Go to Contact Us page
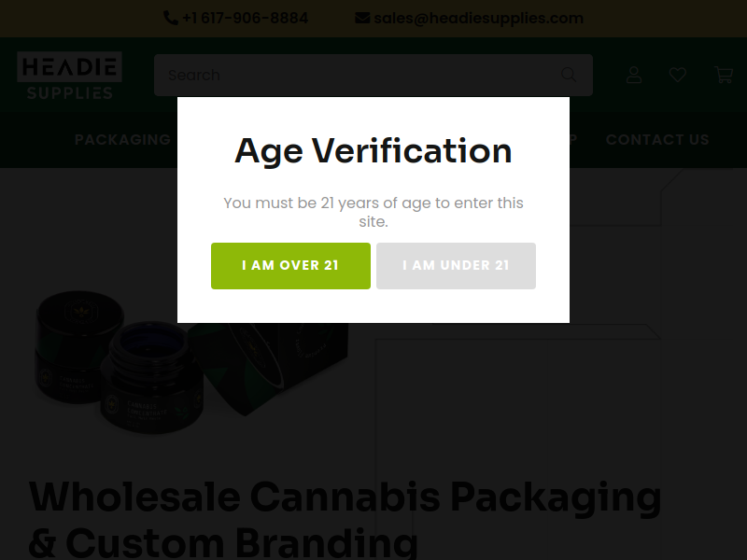This screenshot has width=747, height=560. pos(657,140)
